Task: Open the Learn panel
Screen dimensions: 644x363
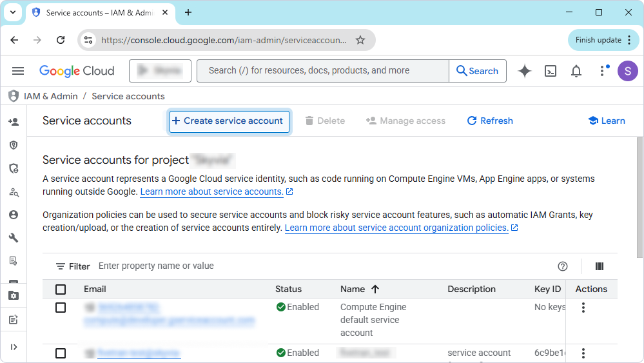Action: point(607,121)
